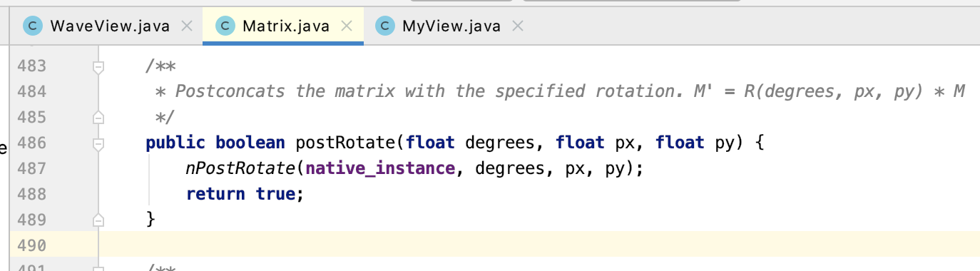Click the fold end marker at line 489

coord(98,219)
